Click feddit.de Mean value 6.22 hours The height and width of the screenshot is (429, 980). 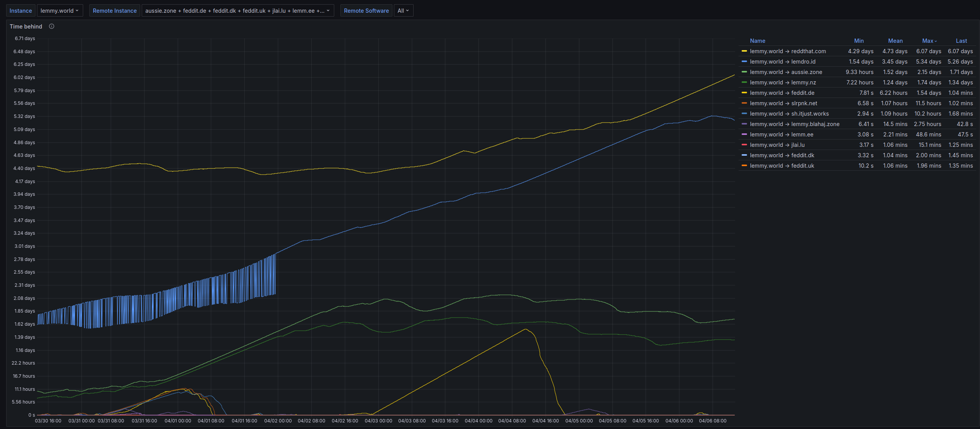(893, 93)
